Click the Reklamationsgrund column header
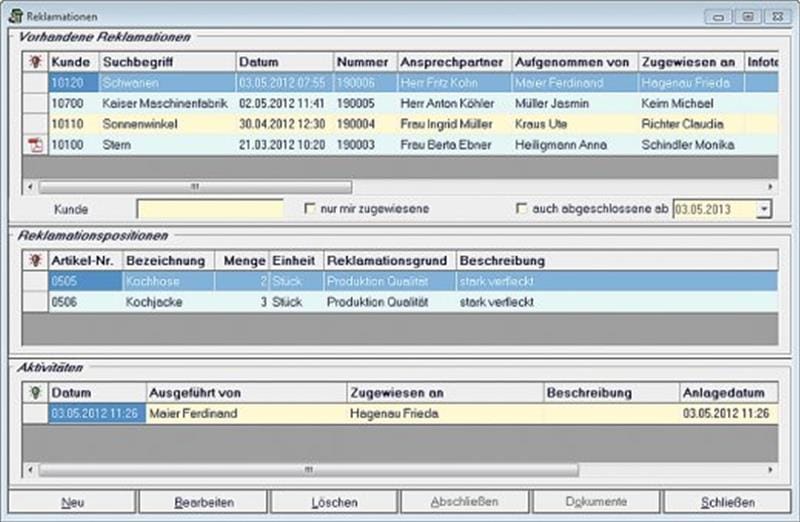This screenshot has height=522, width=800. 390,261
